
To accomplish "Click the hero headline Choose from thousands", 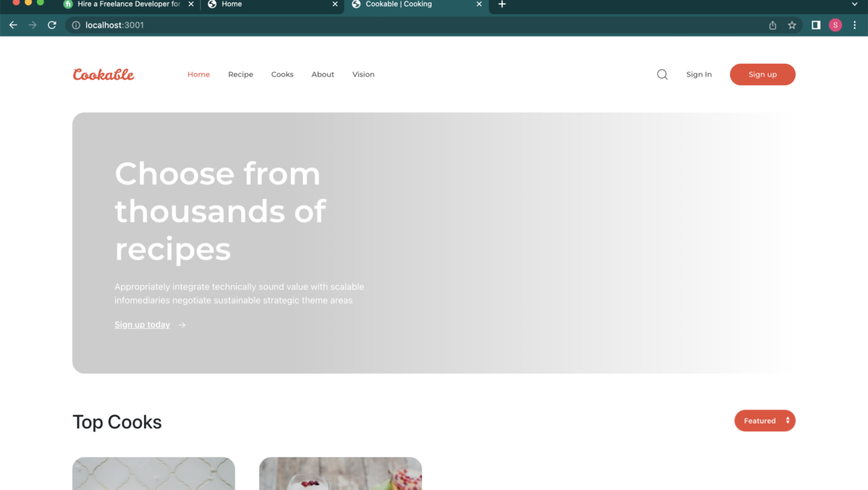I will click(220, 211).
